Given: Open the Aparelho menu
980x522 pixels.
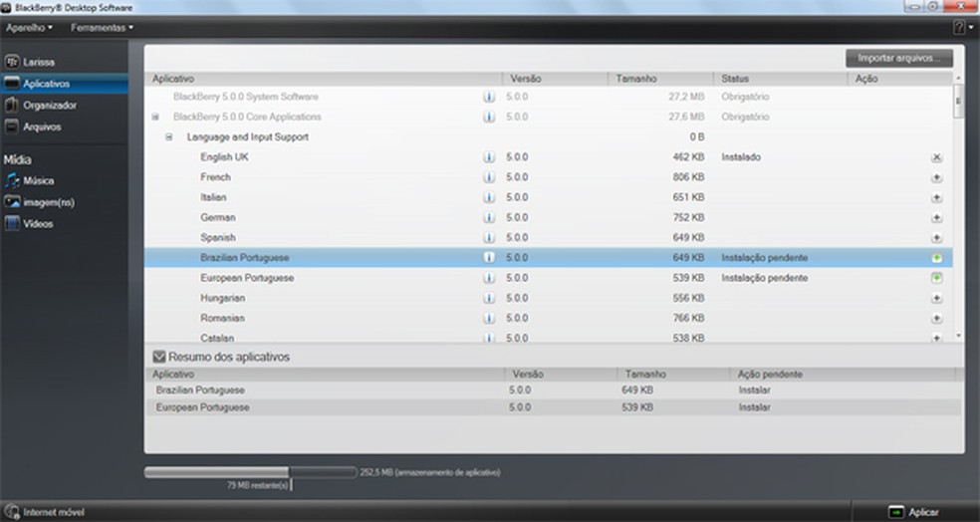Looking at the screenshot, I should [29, 28].
